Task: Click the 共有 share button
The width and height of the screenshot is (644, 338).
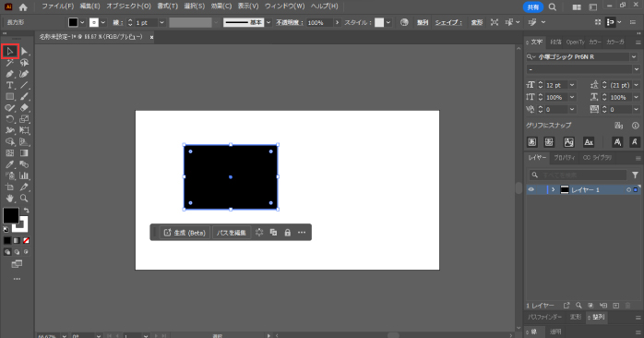Action: [x=533, y=7]
